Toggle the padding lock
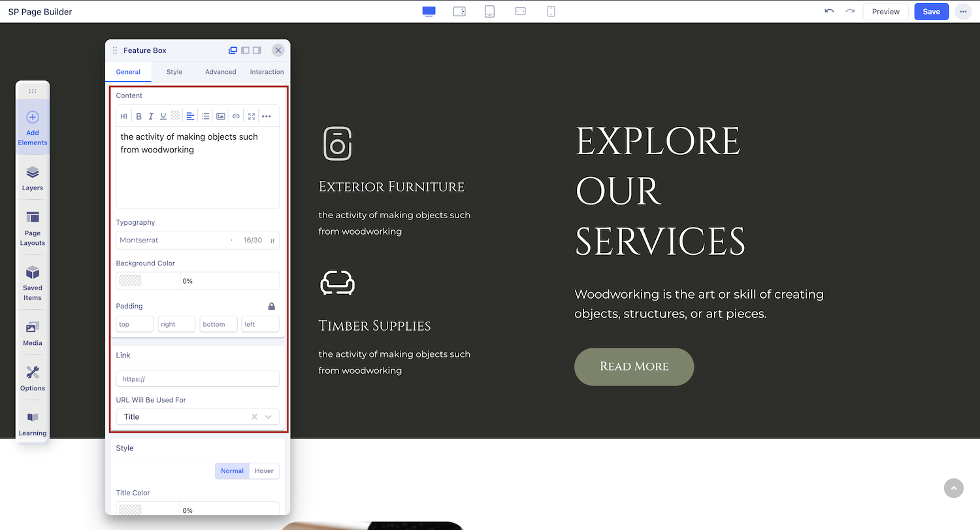 272,306
